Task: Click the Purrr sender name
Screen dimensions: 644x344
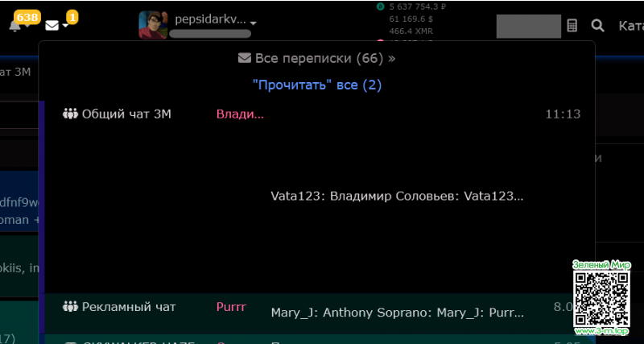Action: 231,307
